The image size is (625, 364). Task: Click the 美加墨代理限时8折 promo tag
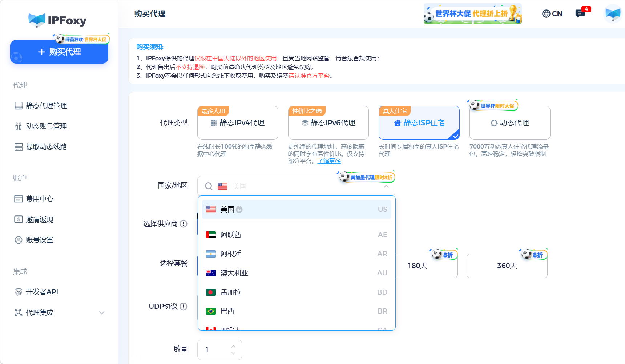pyautogui.click(x=366, y=177)
